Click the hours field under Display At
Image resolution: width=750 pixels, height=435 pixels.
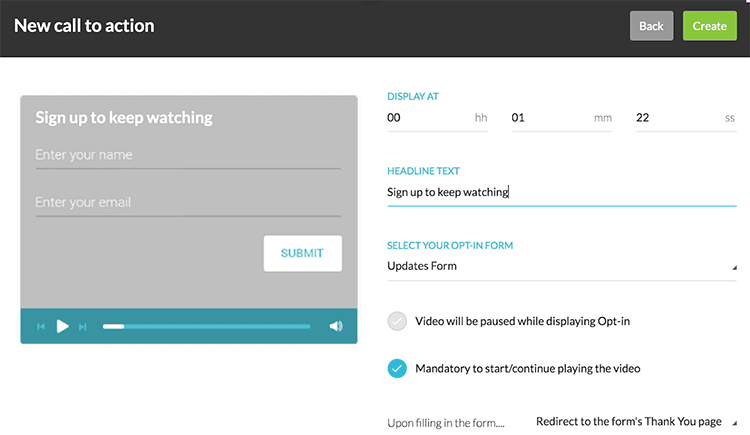[x=437, y=118]
